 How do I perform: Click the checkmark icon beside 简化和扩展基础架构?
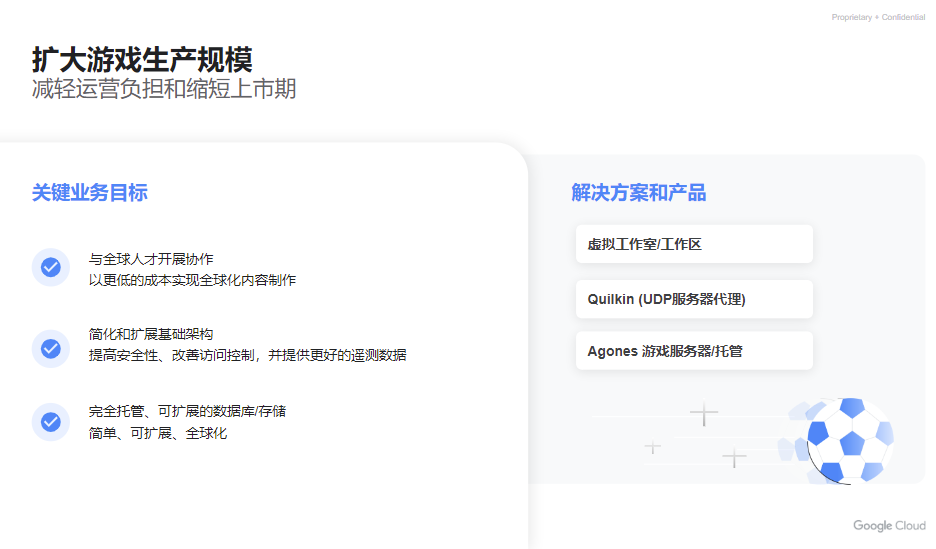click(51, 348)
